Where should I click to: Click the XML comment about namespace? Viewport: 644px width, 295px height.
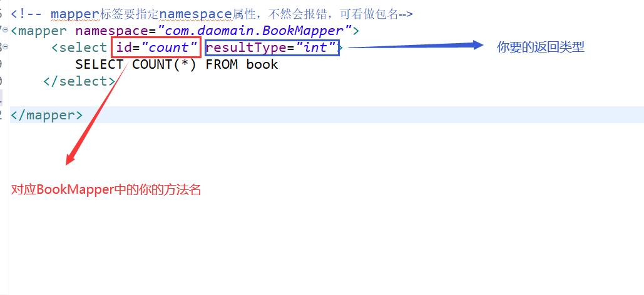(x=212, y=14)
